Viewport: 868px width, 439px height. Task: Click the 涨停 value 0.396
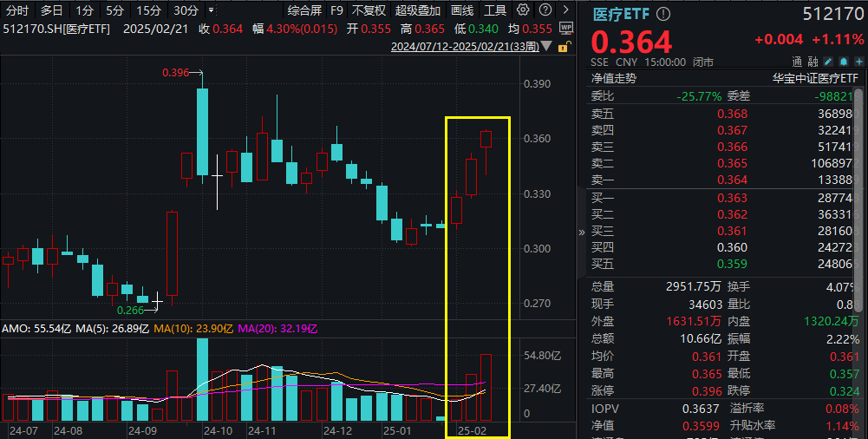pyautogui.click(x=707, y=391)
